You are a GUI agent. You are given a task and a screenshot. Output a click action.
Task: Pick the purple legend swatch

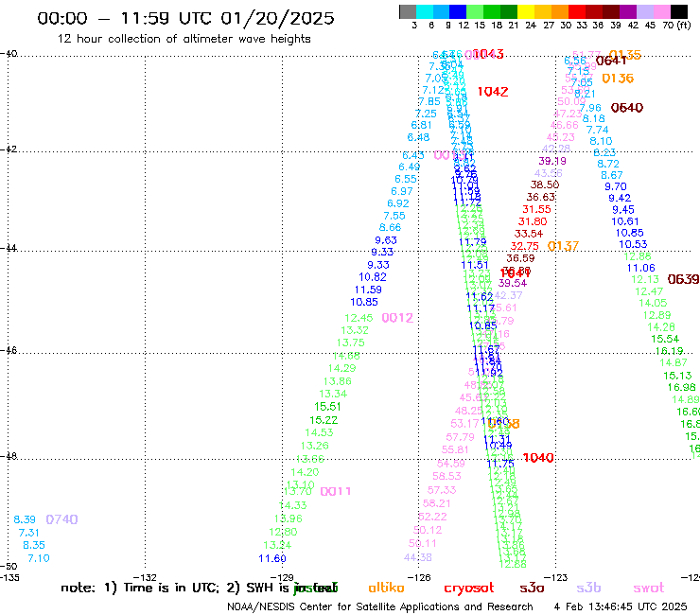(628, 12)
